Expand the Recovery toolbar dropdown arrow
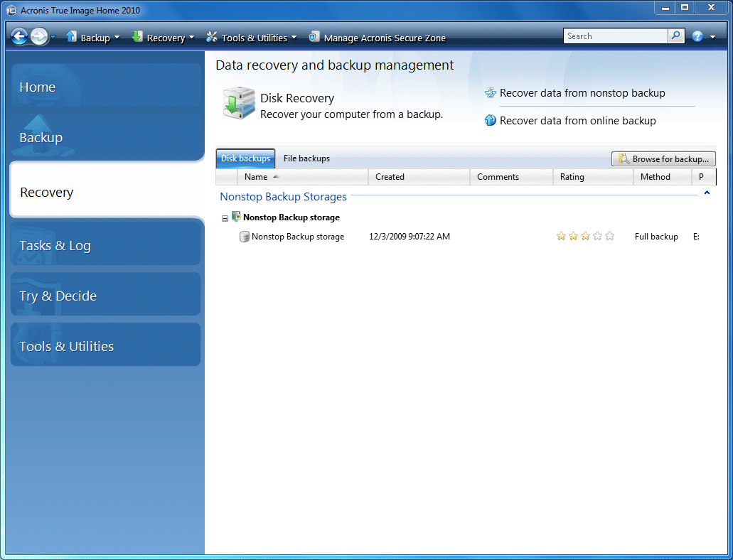733x560 pixels. (192, 38)
